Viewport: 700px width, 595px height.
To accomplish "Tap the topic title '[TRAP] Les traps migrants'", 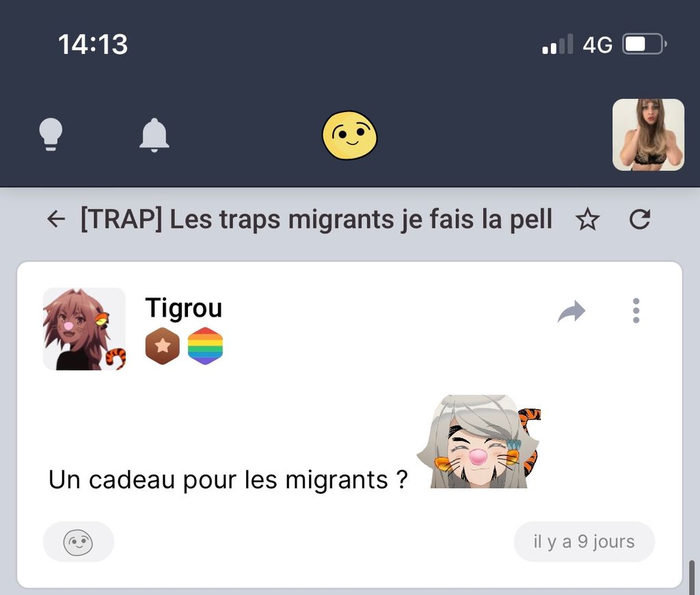I will click(x=316, y=220).
